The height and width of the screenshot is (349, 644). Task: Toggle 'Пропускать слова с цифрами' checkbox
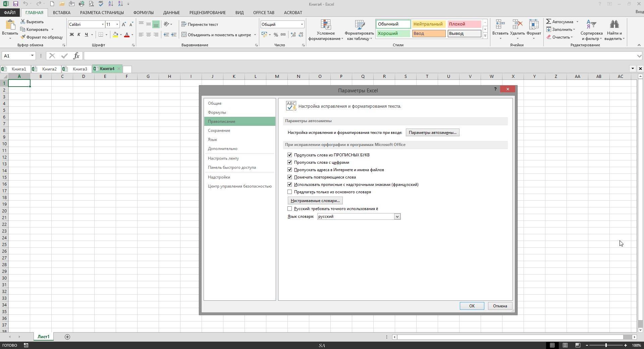coord(290,162)
